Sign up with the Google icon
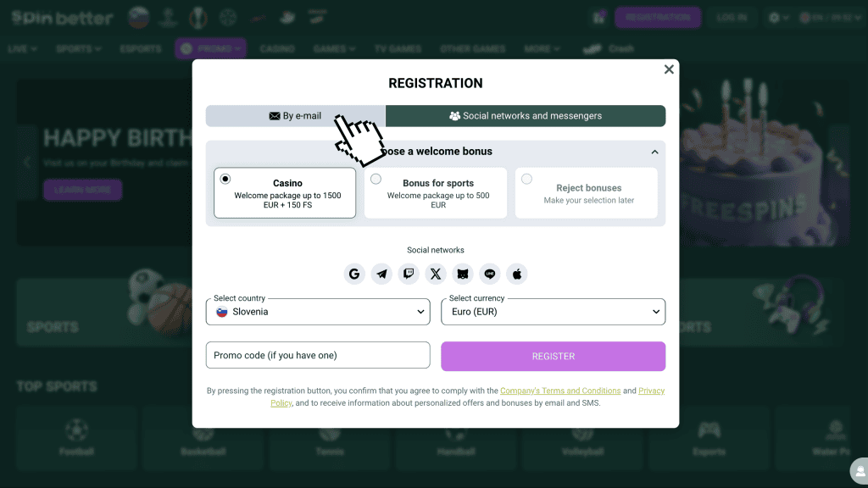The width and height of the screenshot is (868, 488). pos(354,274)
